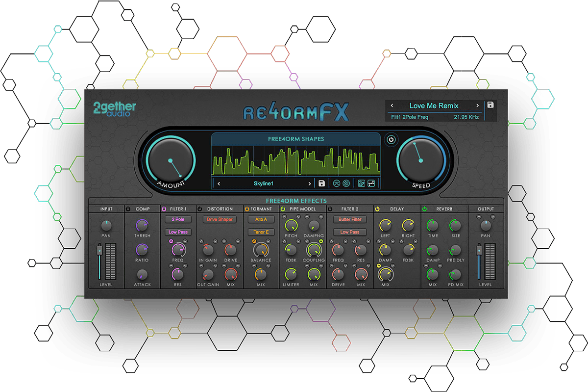Click Output PAN up arrow
The image size is (588, 392).
tap(478, 217)
